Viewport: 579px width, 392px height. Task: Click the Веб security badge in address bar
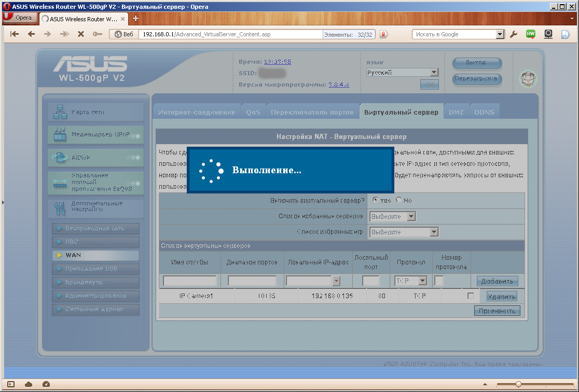tap(124, 34)
